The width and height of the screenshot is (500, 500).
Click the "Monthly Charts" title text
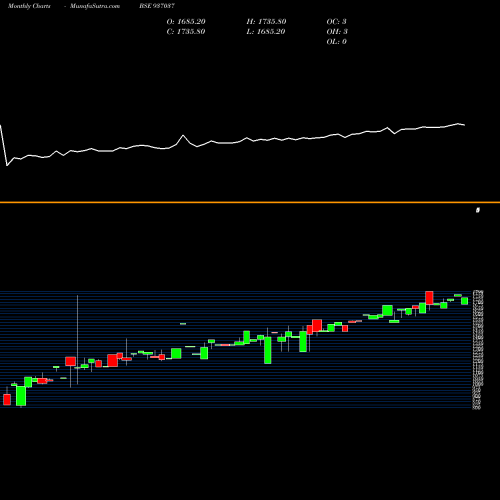pyautogui.click(x=29, y=6)
